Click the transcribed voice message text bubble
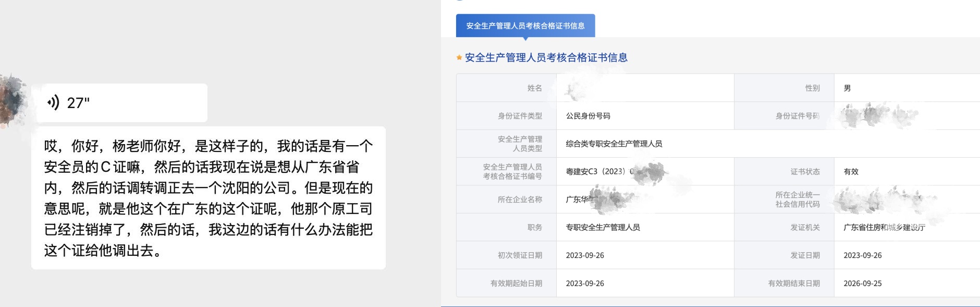 pos(208,198)
